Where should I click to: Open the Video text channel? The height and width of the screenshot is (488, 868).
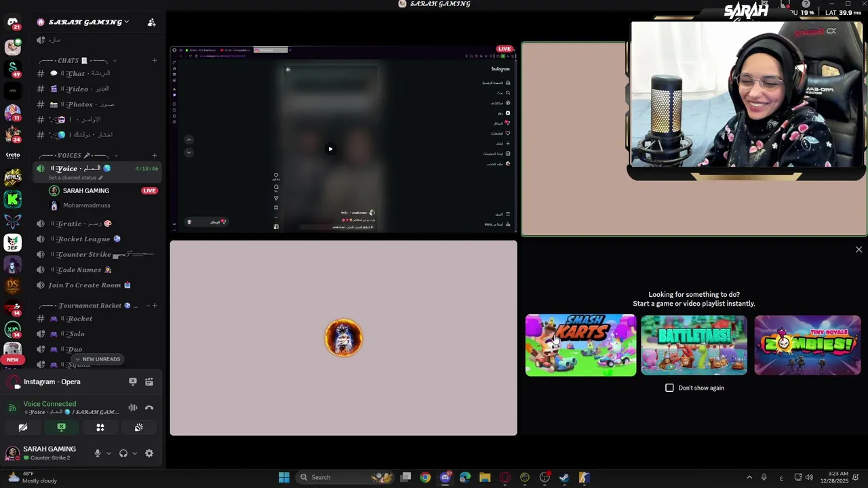point(97,89)
